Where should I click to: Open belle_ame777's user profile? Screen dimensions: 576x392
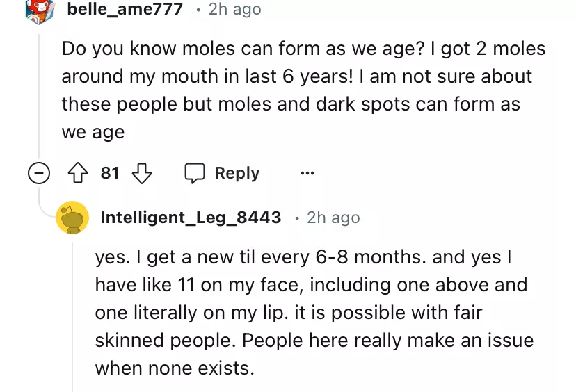[125, 9]
